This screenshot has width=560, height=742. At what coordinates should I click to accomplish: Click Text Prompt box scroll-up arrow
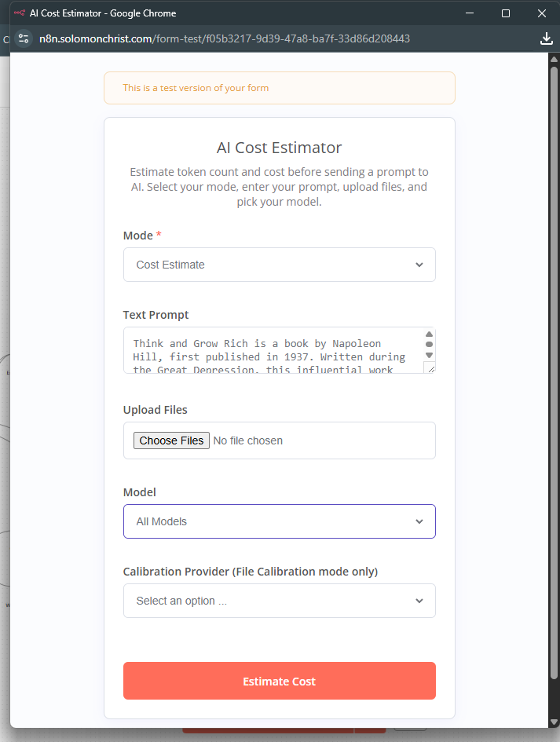429,334
